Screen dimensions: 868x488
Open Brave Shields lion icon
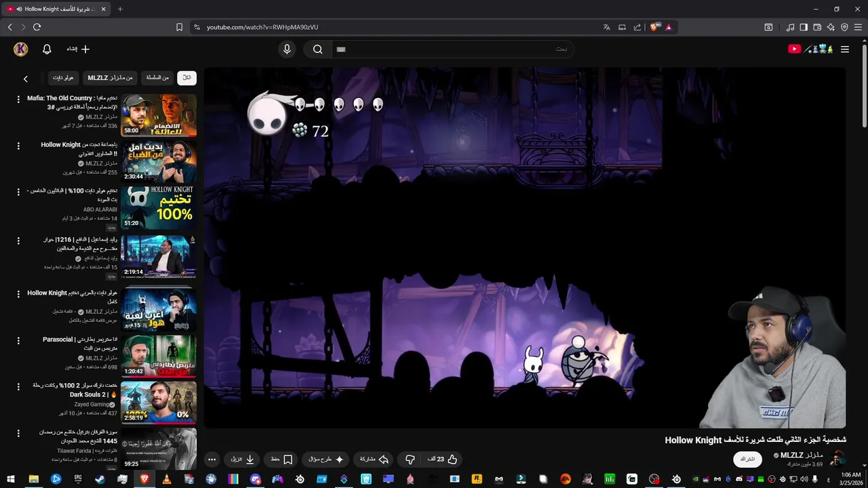coord(654,27)
